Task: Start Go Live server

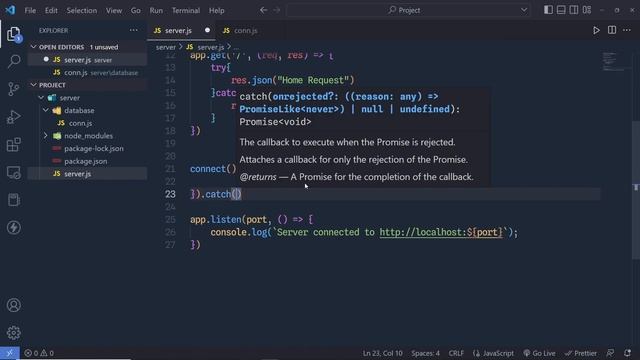Action: 539,353
